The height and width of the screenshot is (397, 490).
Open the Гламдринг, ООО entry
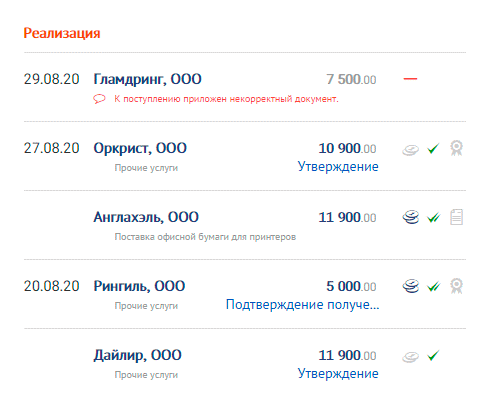tap(147, 79)
